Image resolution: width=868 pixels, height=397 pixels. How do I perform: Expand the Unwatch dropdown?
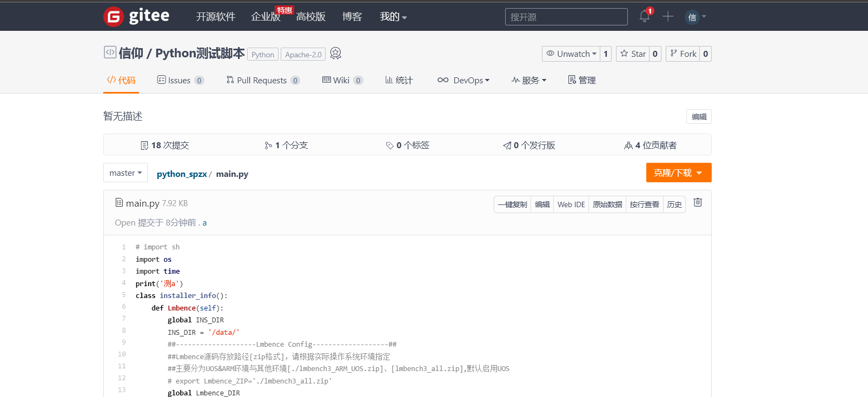[571, 54]
